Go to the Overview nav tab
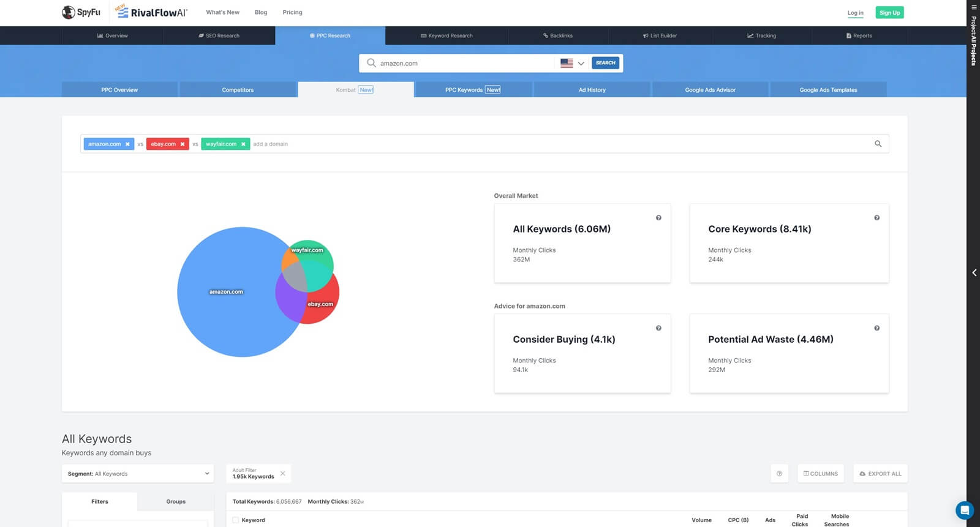 point(112,36)
